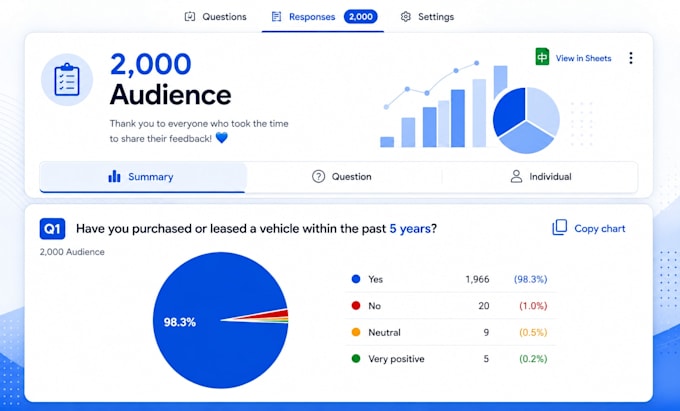
Task: Click the green Very positive legend dot
Action: point(356,359)
